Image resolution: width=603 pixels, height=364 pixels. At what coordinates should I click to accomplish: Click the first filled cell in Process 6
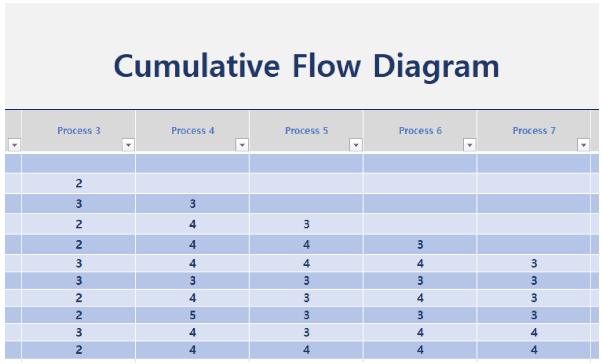click(x=420, y=244)
